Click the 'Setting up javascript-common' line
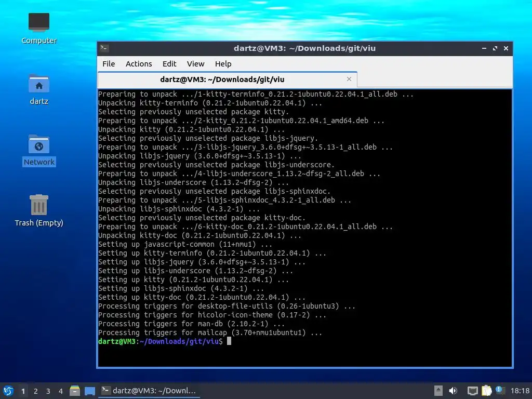This screenshot has width=532, height=399. click(185, 244)
